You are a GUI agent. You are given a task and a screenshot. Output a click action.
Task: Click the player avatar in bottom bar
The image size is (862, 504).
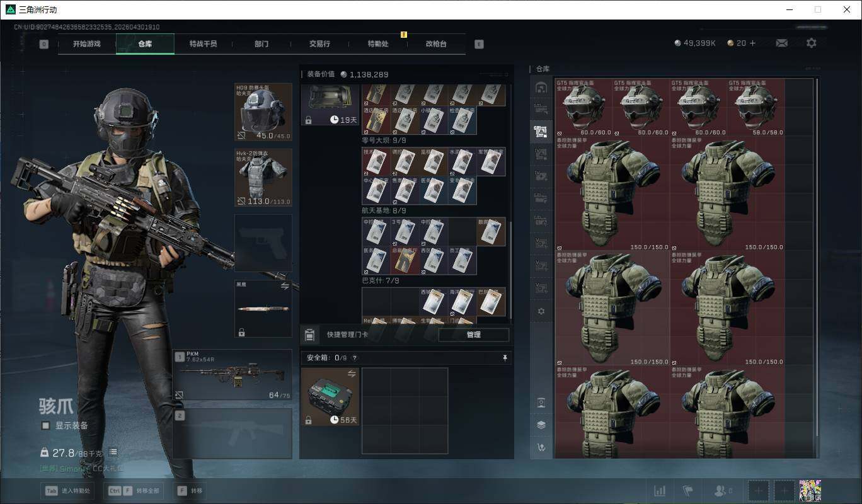pyautogui.click(x=810, y=490)
